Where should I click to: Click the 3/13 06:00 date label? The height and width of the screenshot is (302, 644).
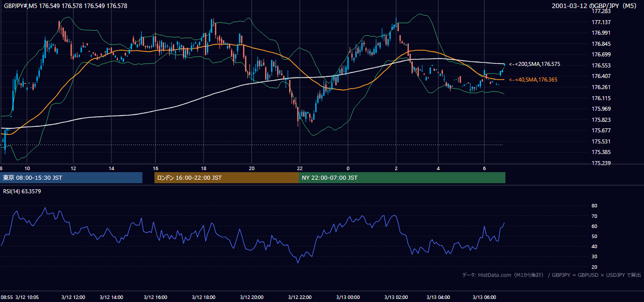point(484,297)
